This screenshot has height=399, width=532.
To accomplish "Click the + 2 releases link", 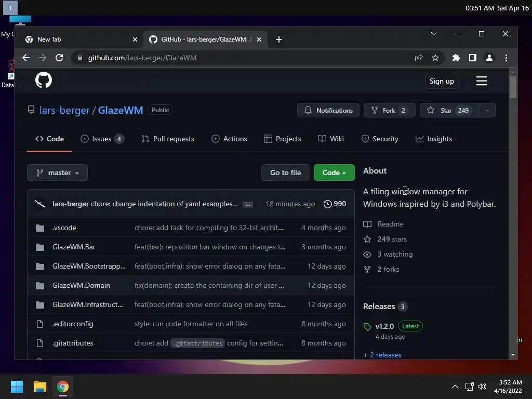I will [382, 355].
